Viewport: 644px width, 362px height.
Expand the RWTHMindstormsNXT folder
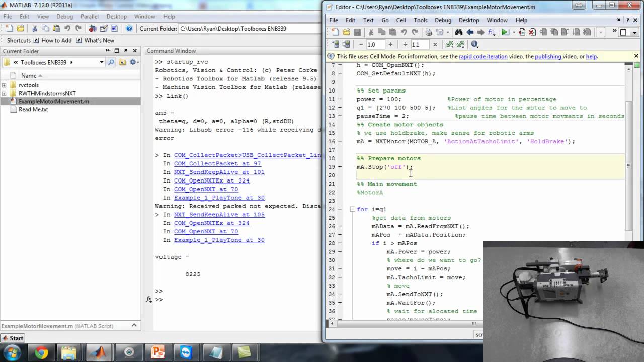[x=4, y=93]
